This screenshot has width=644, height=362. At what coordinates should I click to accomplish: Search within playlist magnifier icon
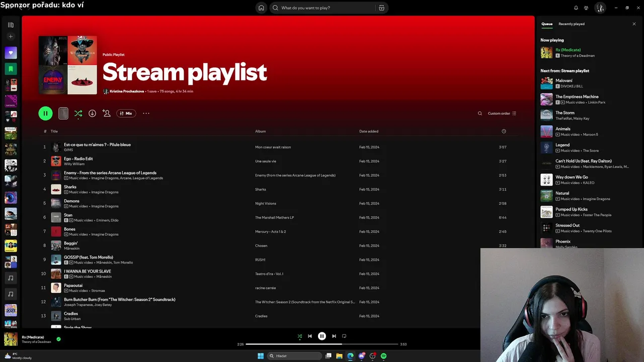point(480,113)
